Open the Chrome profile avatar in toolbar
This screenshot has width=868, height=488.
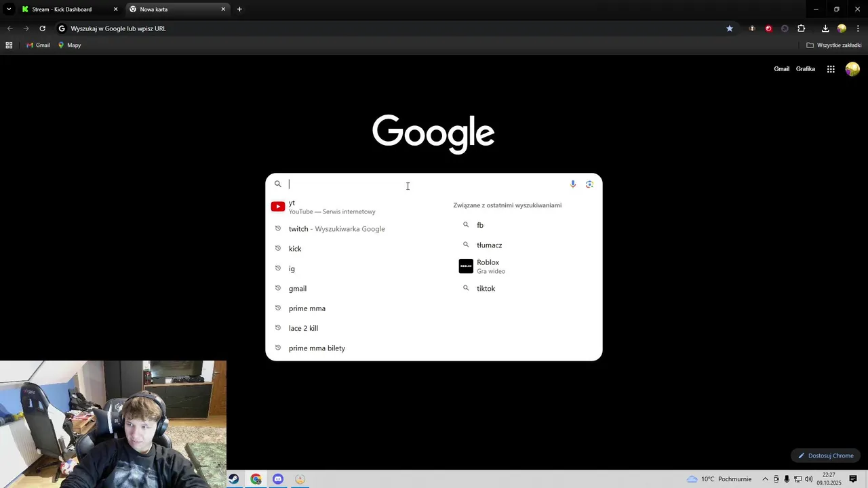(x=842, y=28)
